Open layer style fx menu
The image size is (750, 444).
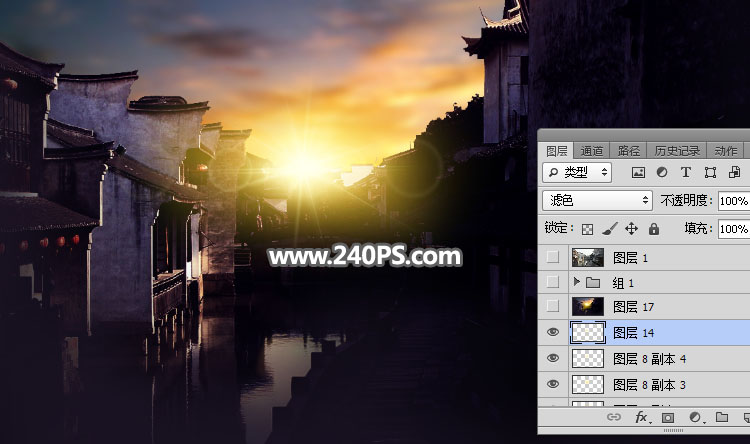pyautogui.click(x=642, y=417)
